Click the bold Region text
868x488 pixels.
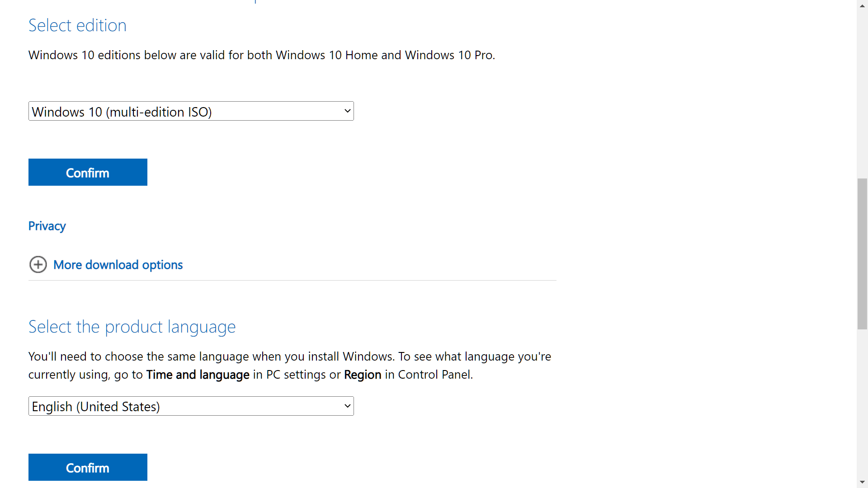pos(363,375)
